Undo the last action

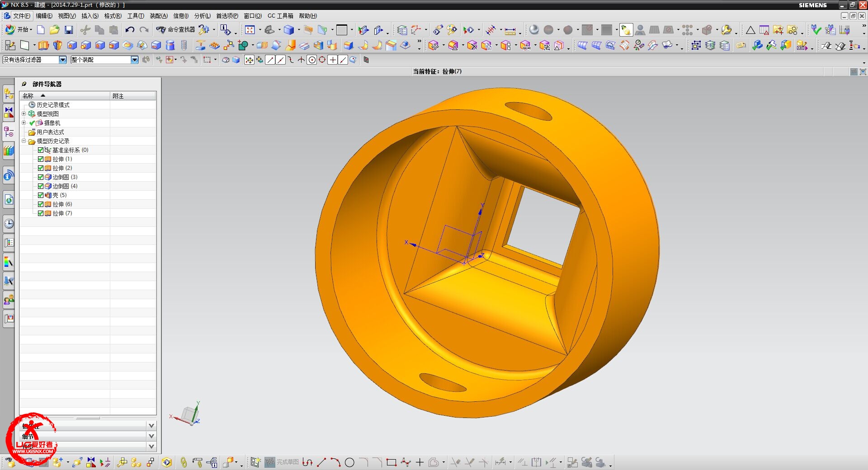[130, 30]
